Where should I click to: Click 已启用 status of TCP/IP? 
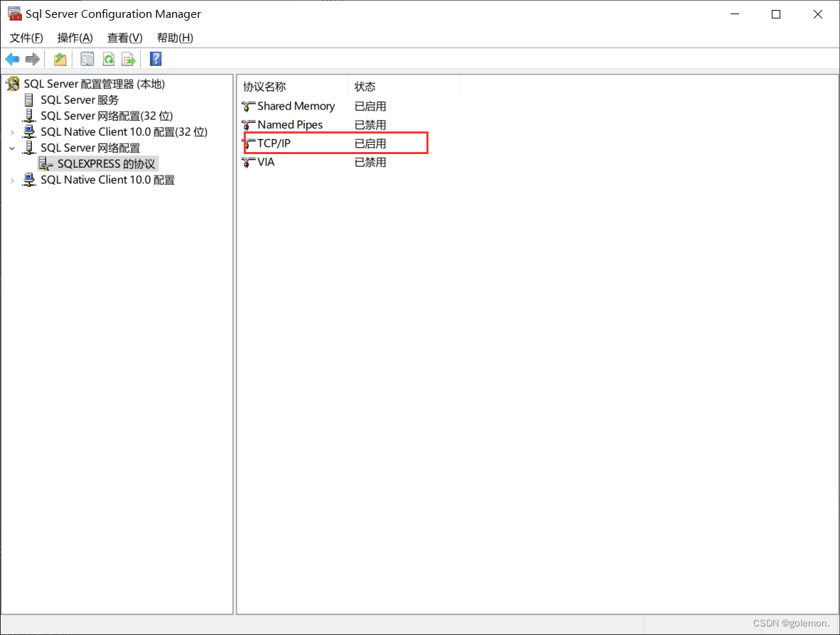(370, 143)
